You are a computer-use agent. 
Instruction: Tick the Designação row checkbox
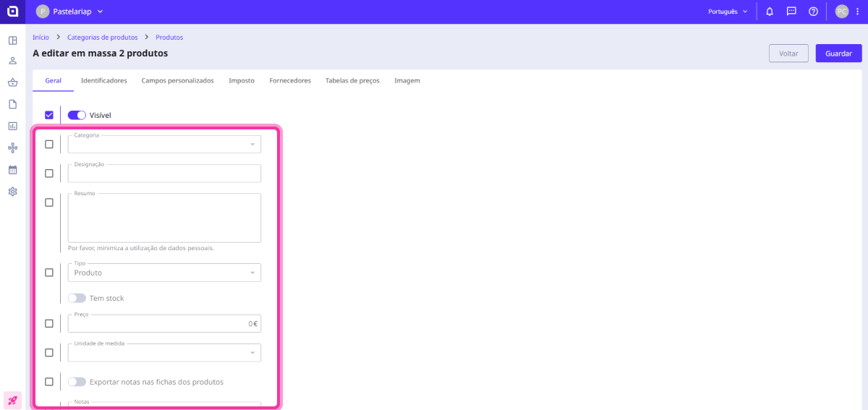point(49,174)
